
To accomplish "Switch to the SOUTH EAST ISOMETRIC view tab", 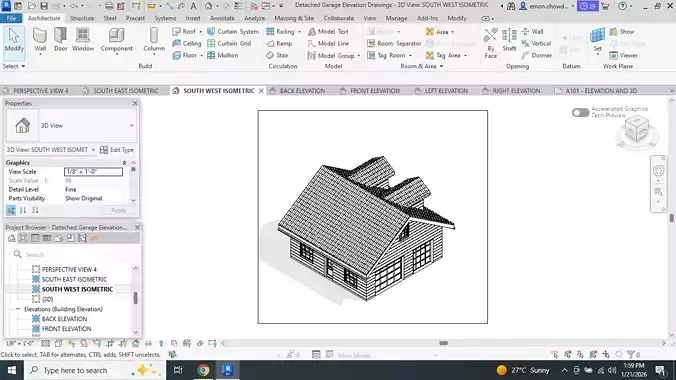I will tap(125, 91).
